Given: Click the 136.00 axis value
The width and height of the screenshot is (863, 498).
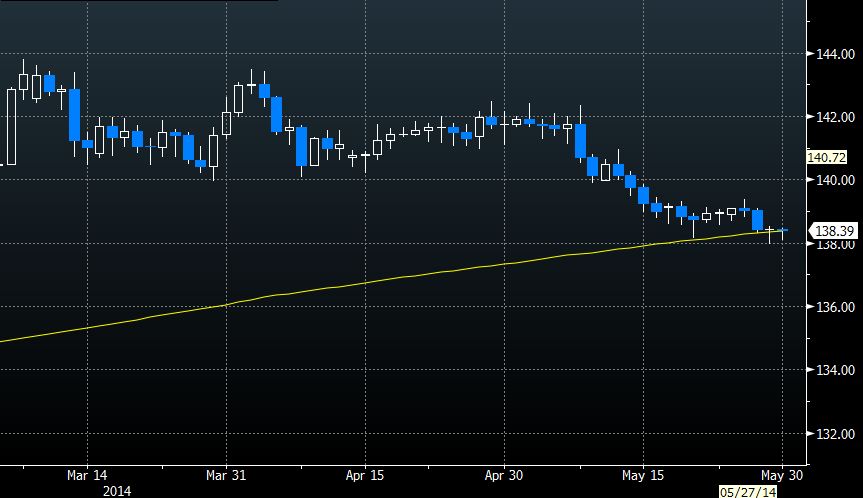Looking at the screenshot, I should pyautogui.click(x=835, y=307).
